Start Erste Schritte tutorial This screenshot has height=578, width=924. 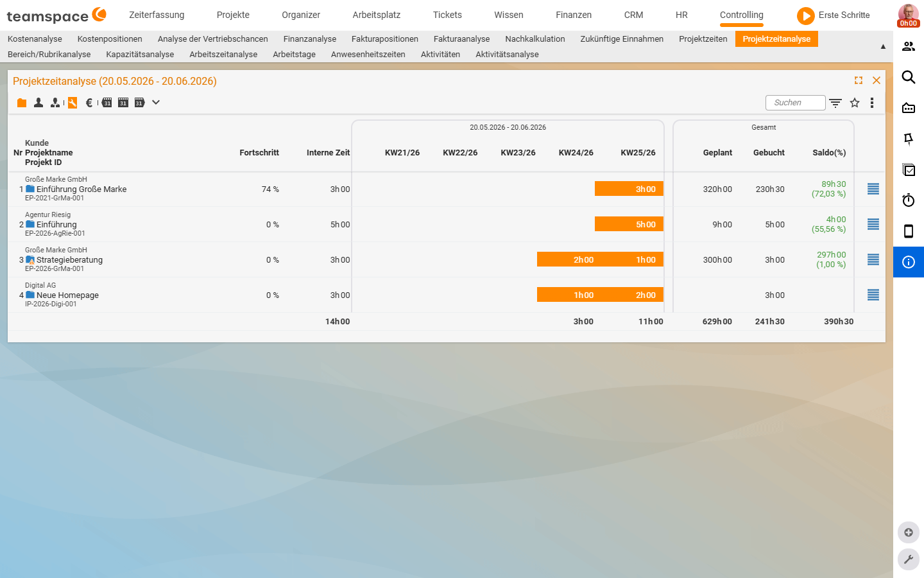(834, 15)
